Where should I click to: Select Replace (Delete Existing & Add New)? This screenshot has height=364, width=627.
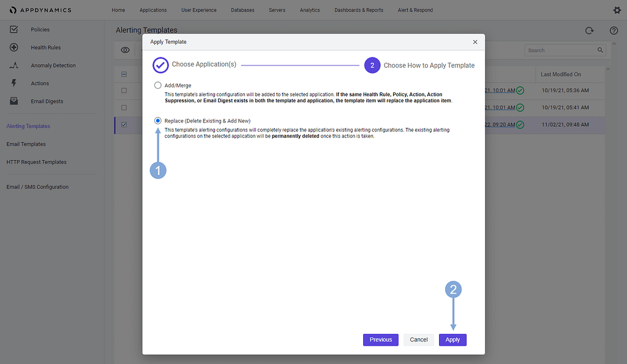pos(158,121)
